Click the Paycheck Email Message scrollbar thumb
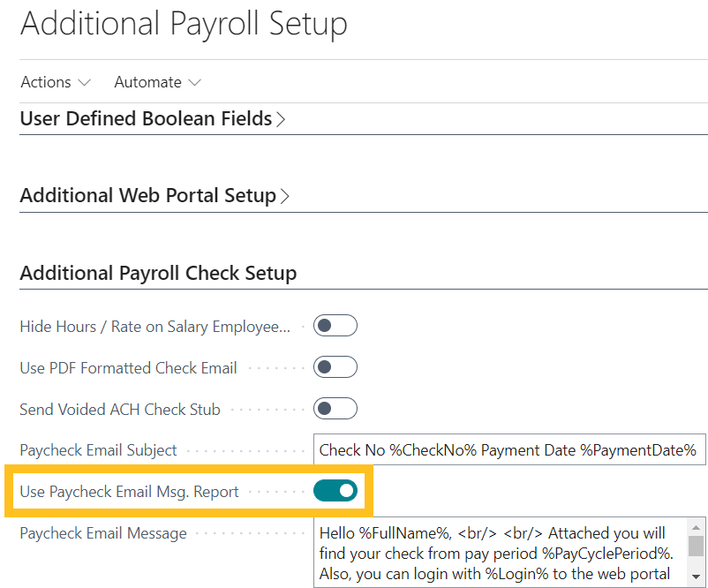The height and width of the screenshot is (588, 708). [x=696, y=546]
